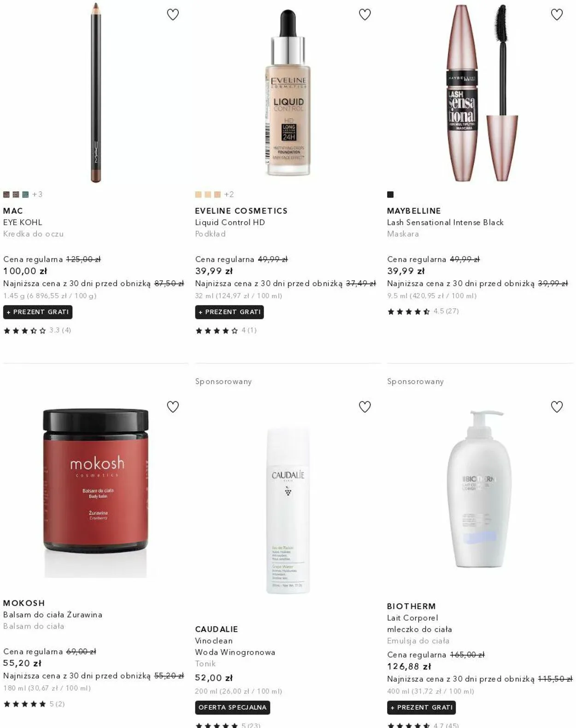Show the +3 more MAC shades
Image resolution: width=576 pixels, height=728 pixels.
[x=37, y=194]
